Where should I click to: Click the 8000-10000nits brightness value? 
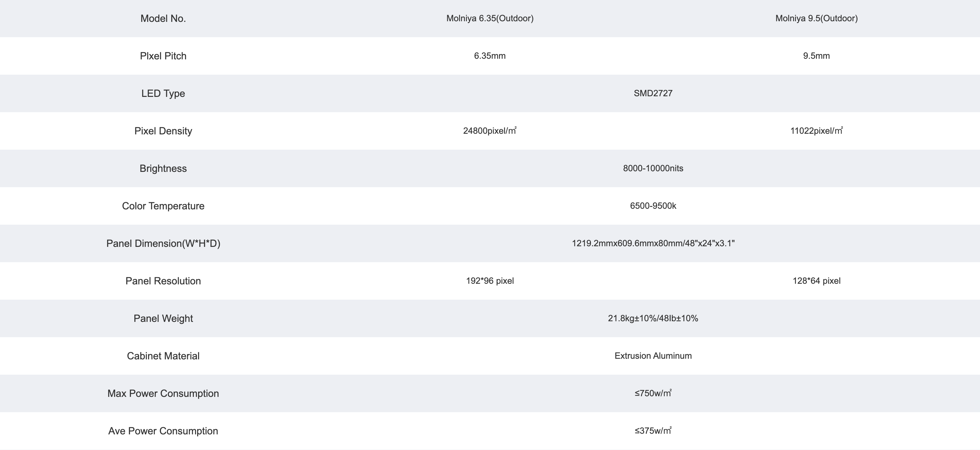653,168
